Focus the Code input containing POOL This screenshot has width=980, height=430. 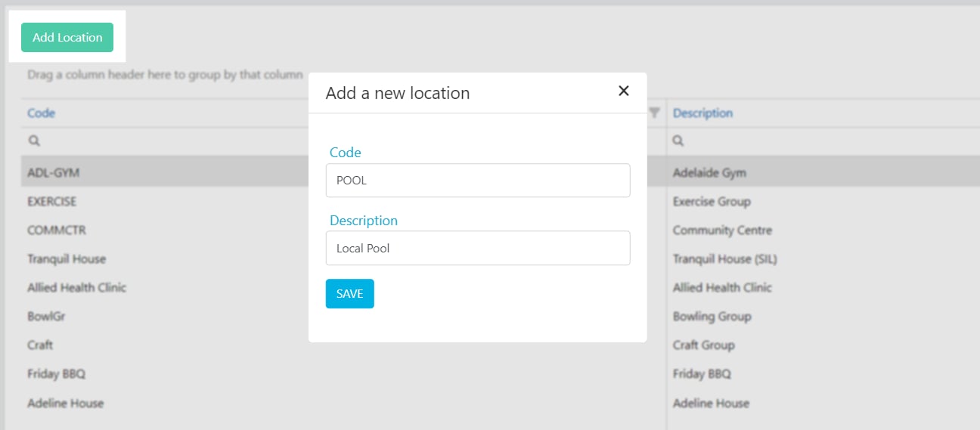click(478, 181)
